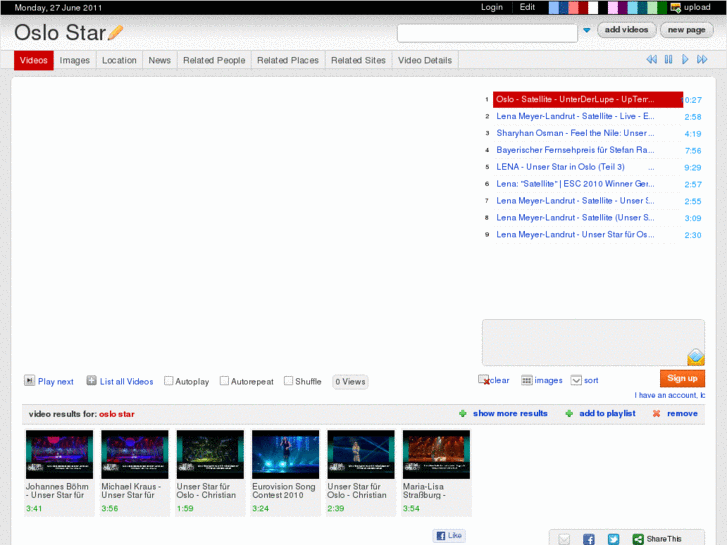
Task: Click the images grid icon
Action: point(526,380)
